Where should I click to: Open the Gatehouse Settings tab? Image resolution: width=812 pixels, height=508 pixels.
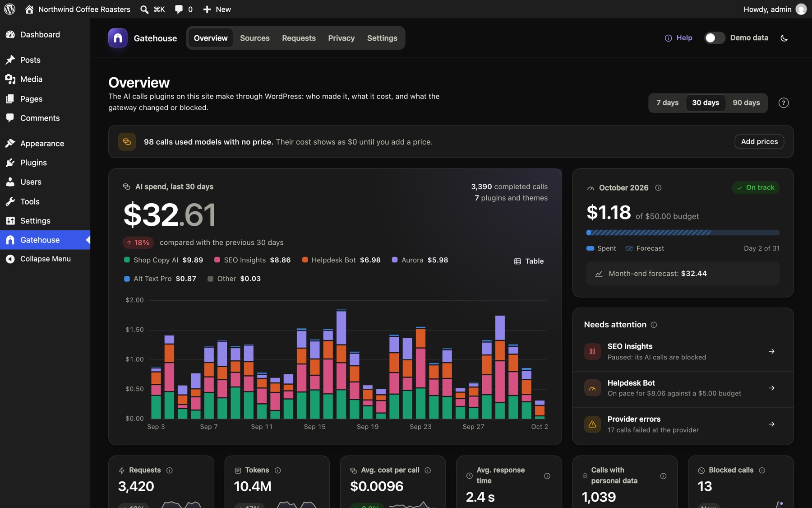tap(382, 38)
